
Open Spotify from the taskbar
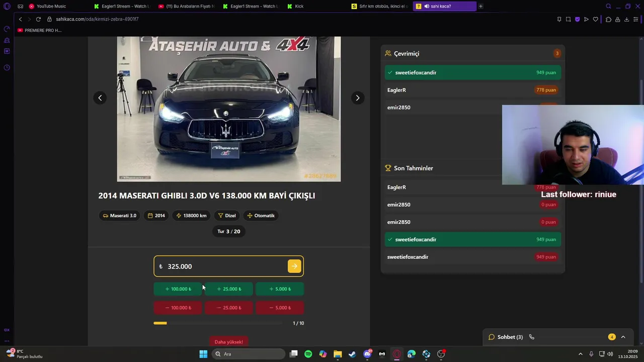[308, 354]
